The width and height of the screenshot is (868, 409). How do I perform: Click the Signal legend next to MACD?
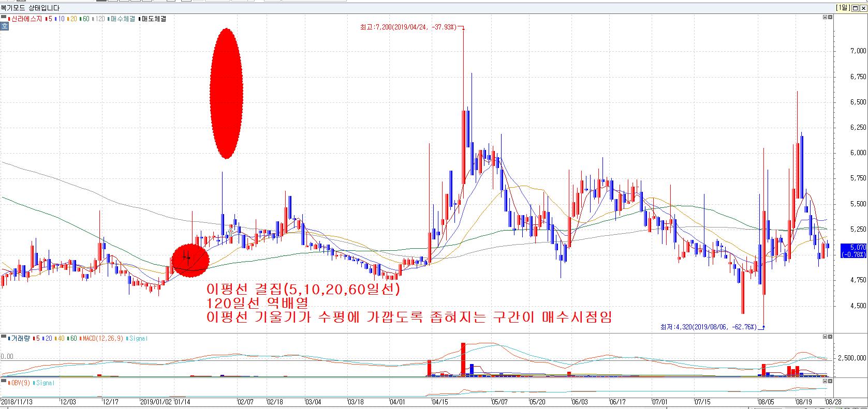tap(137, 339)
